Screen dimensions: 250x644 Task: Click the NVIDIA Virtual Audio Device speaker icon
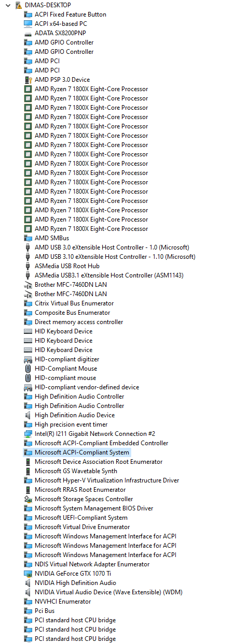pyautogui.click(x=28, y=592)
